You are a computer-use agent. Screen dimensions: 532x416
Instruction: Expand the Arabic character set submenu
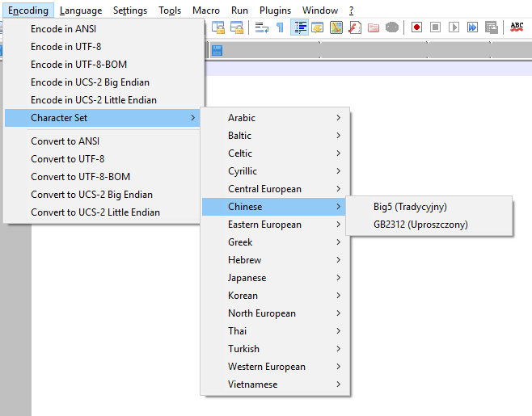(x=275, y=118)
